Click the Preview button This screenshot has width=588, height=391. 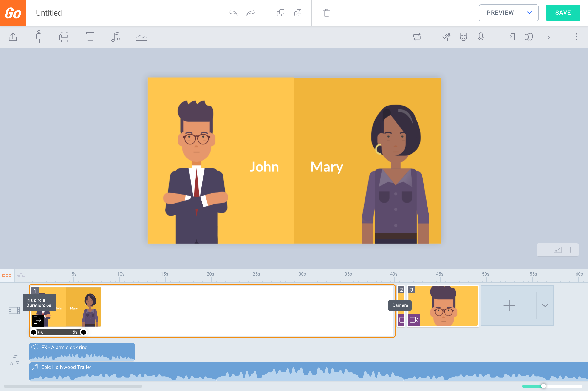500,13
